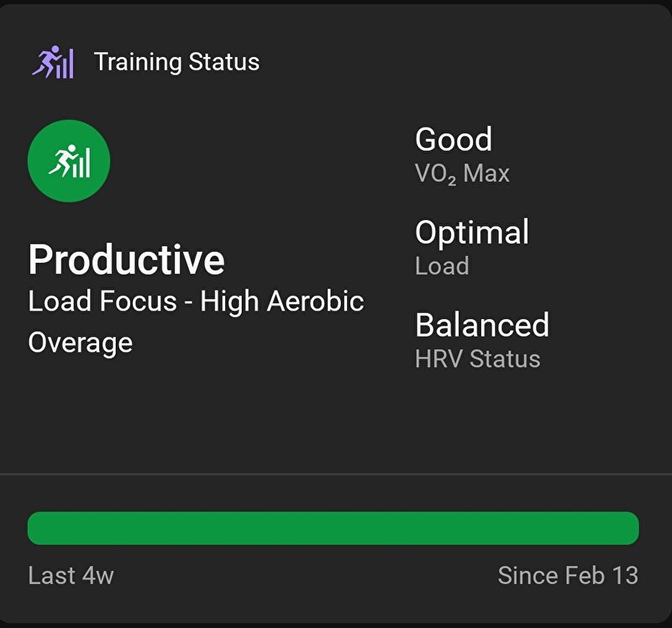The height and width of the screenshot is (628, 672).
Task: Tap the Overage text line
Action: (x=81, y=343)
